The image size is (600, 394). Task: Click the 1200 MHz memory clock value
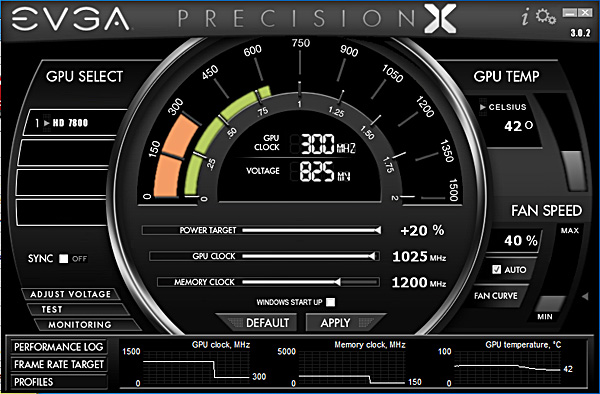419,283
